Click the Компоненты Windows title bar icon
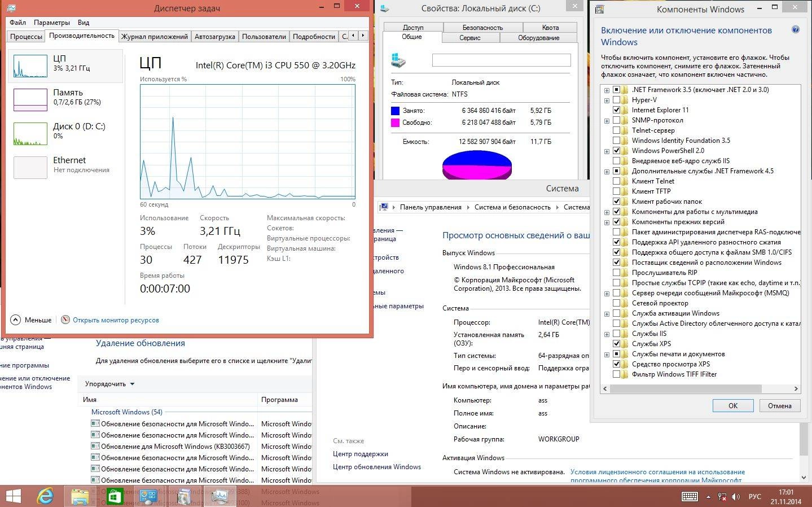 point(599,9)
